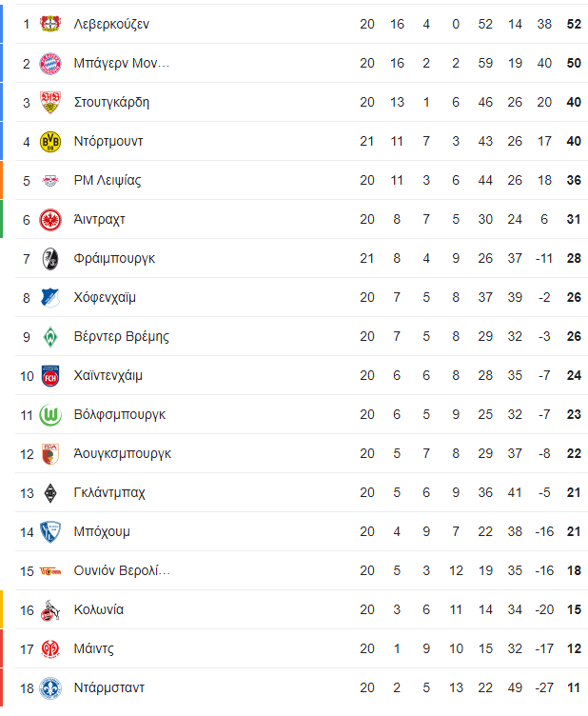
Task: Click the Mainz 05 red crest
Action: click(50, 649)
